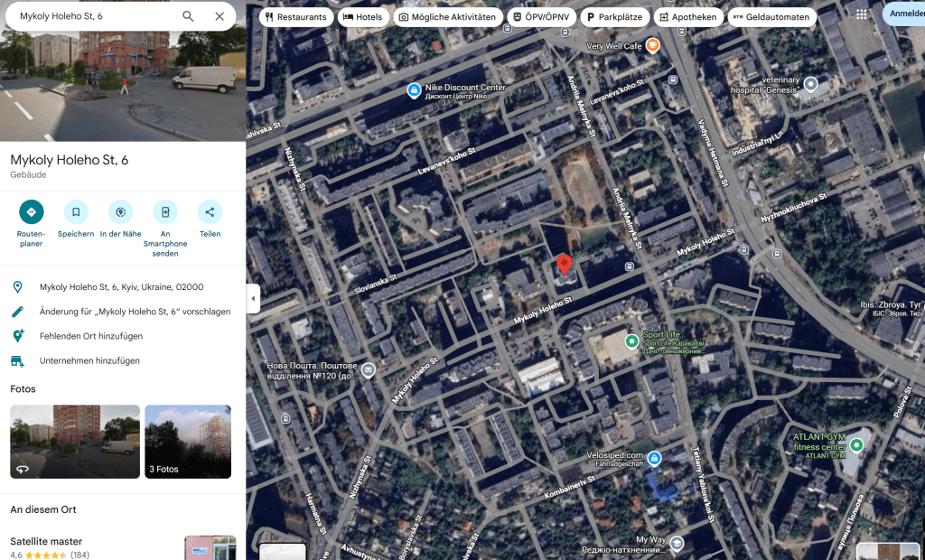
Task: Select Geldautomaten filter chip
Action: point(771,17)
